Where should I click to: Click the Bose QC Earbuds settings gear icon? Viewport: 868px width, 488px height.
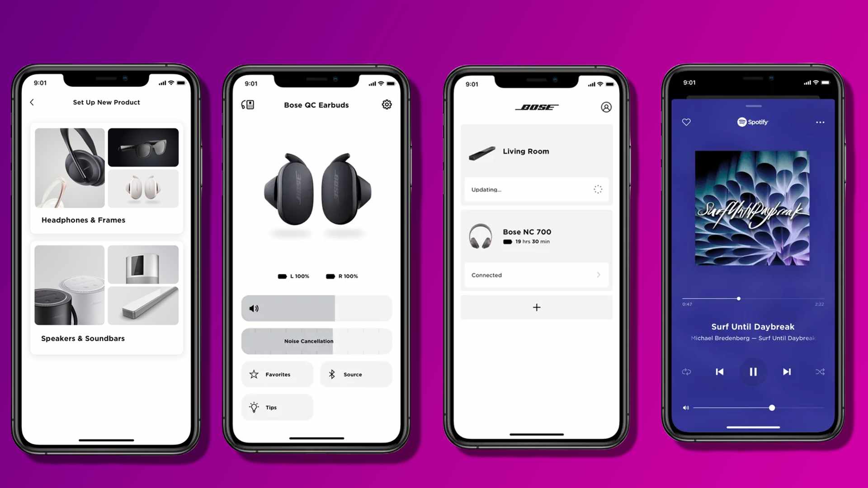387,104
